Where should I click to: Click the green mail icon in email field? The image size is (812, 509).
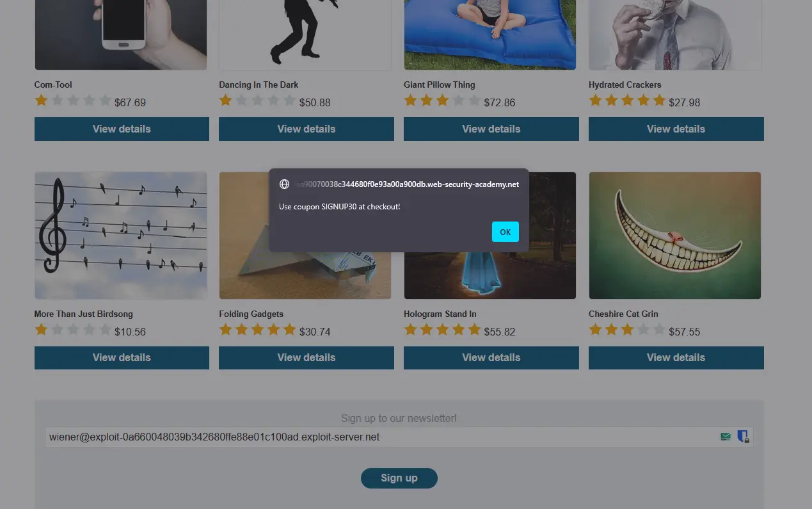tap(725, 437)
